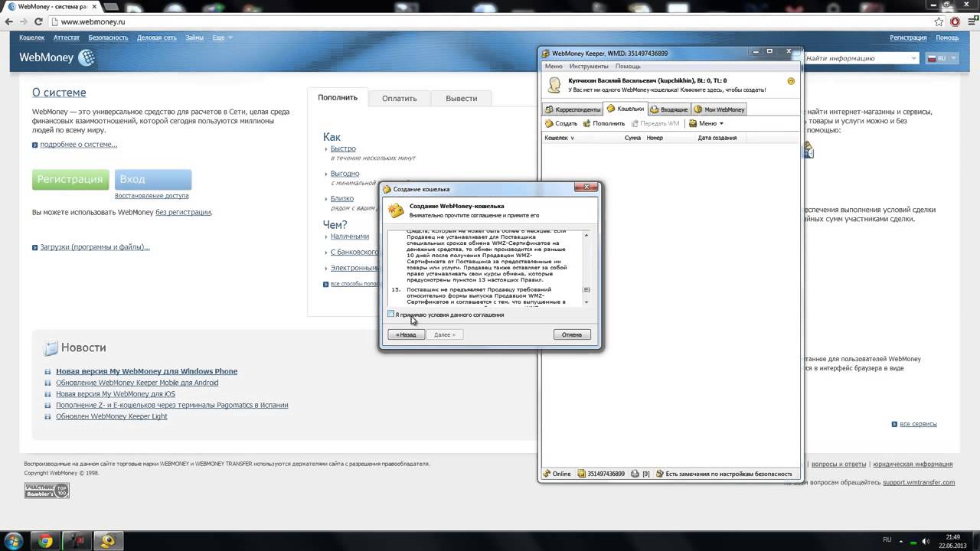Select the Вывести tab on website
This screenshot has height=551, width=980.
pos(462,98)
